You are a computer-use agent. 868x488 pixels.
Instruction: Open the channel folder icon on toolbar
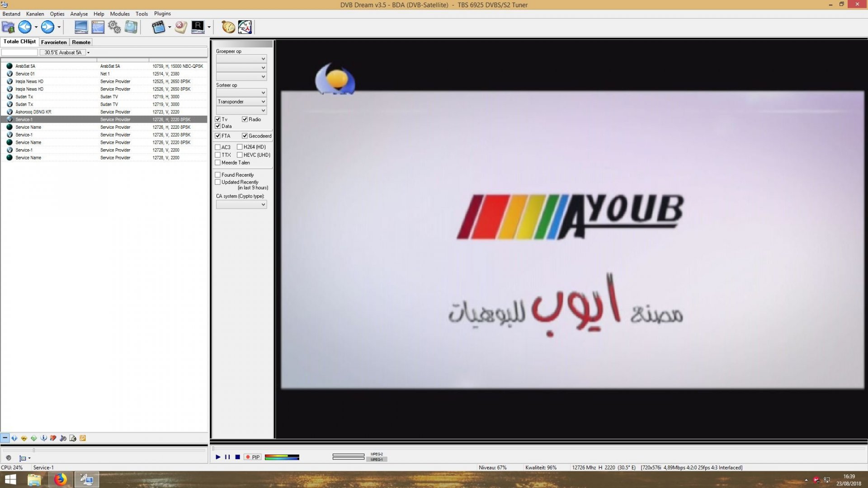coord(8,27)
